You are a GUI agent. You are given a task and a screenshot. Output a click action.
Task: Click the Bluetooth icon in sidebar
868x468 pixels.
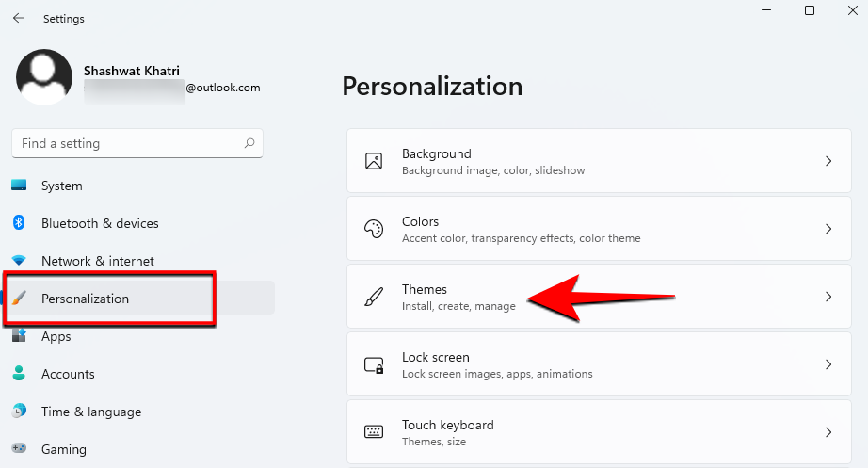19,223
